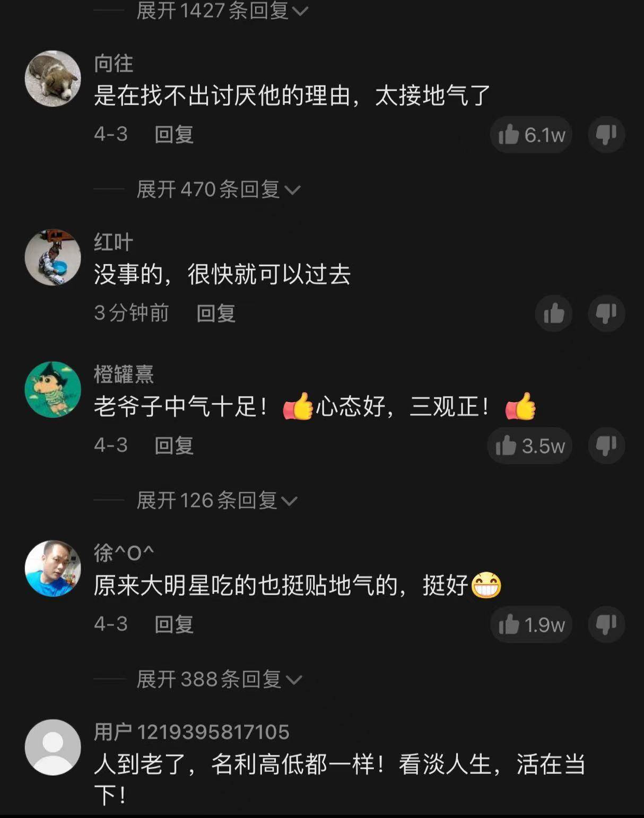Viewport: 644px width, 818px height.
Task: Open username 用户1219395817105 profile
Action: coord(192,732)
